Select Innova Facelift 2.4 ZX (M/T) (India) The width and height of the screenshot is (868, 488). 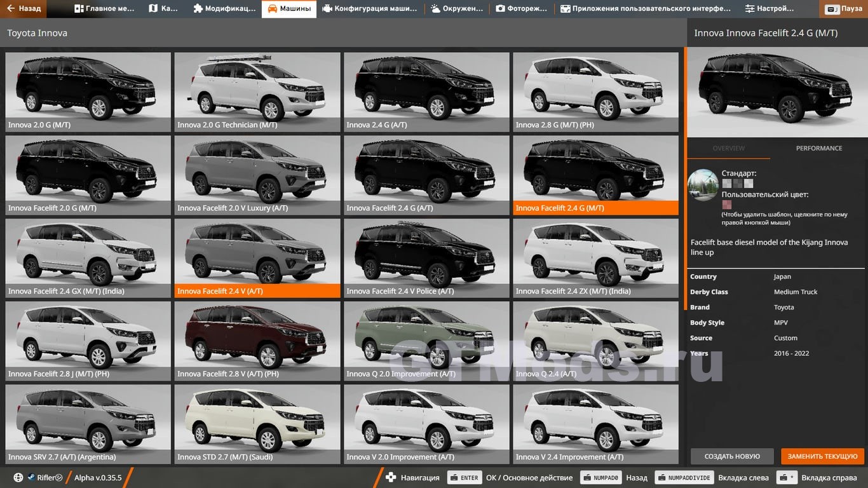tap(596, 259)
